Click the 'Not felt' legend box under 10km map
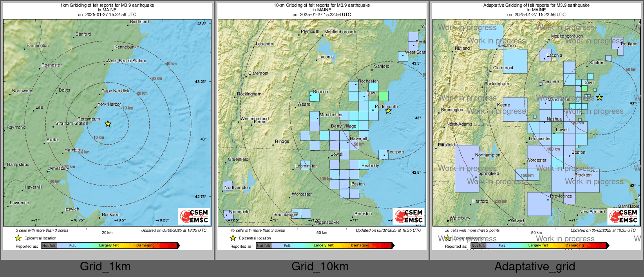Image resolution: width=644 pixels, height=277 pixels. (x=264, y=246)
